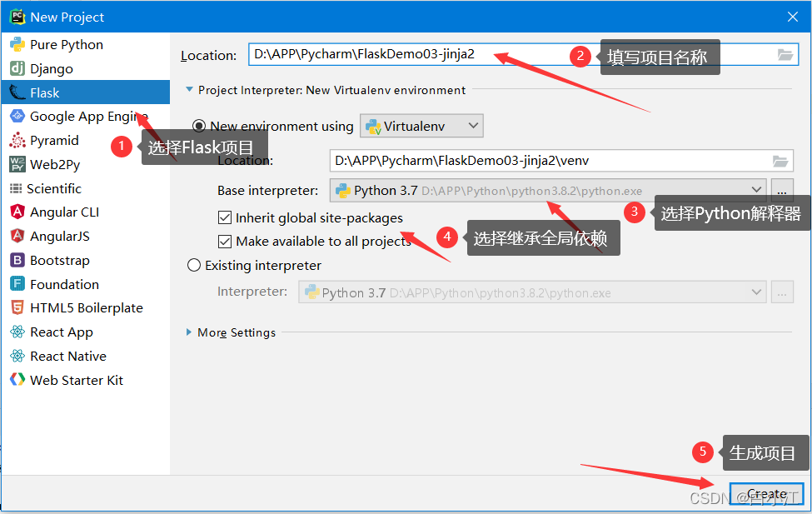Click the project Location text field
Viewport: 812px width, 514px height.
coord(523,55)
